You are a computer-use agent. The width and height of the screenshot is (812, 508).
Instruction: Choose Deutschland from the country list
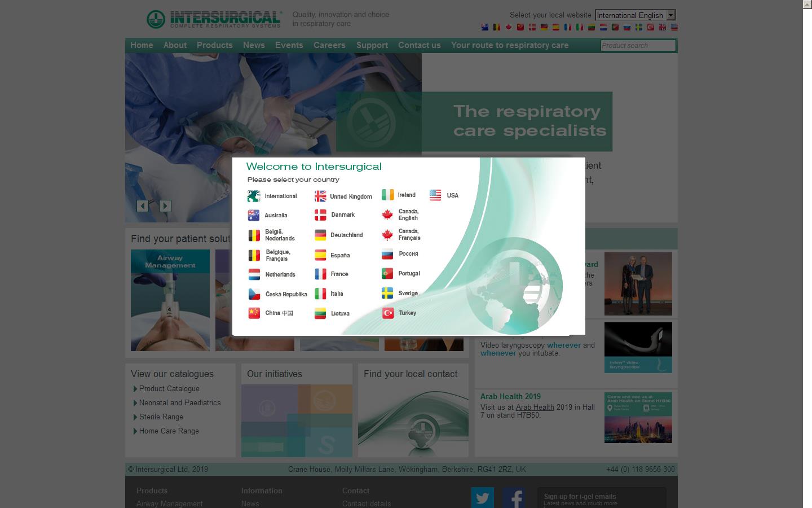(320, 235)
